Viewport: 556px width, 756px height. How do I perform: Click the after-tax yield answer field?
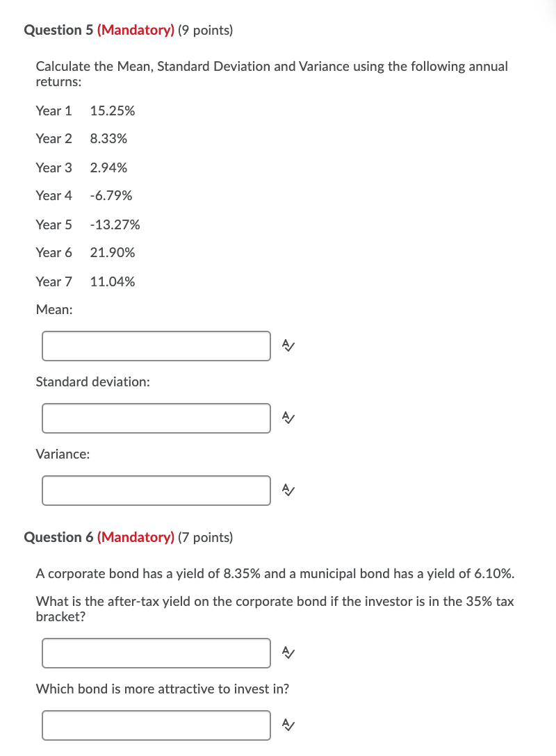(x=156, y=652)
